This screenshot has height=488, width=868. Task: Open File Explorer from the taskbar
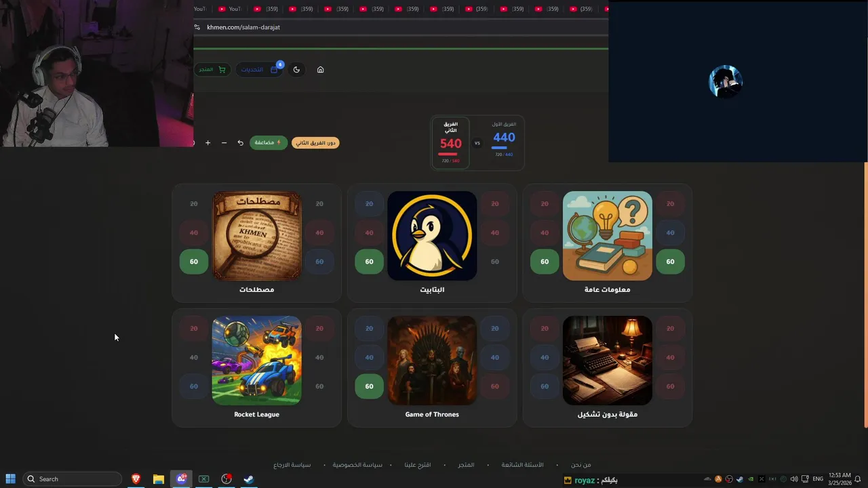[158, 479]
